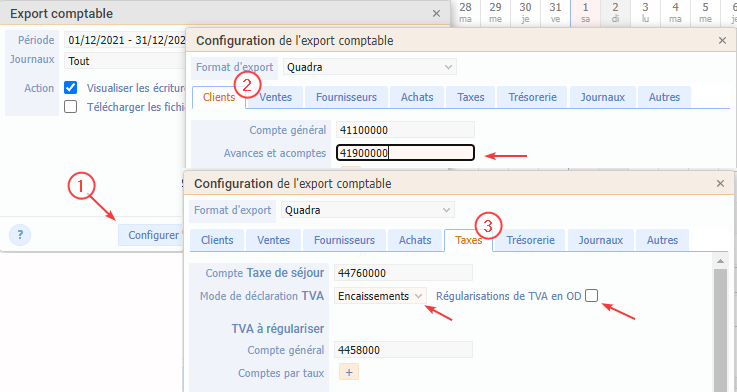Viewport: 737px width, 392px height.
Task: Open Fournisseurs tab in lower window
Action: [x=345, y=240]
